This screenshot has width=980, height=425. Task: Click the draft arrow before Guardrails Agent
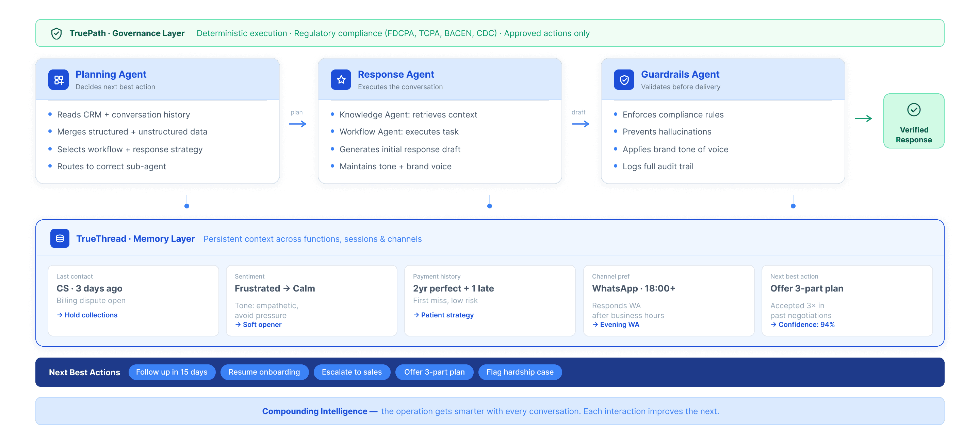pyautogui.click(x=581, y=124)
